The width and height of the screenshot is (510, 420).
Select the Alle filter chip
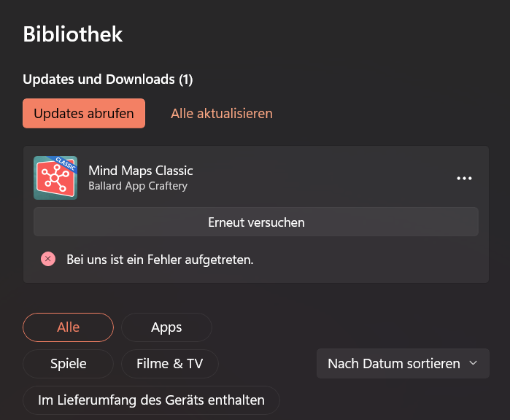click(x=69, y=327)
